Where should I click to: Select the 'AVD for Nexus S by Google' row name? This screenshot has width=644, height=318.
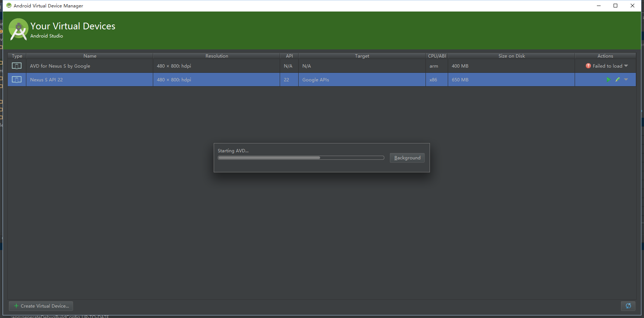(x=60, y=66)
